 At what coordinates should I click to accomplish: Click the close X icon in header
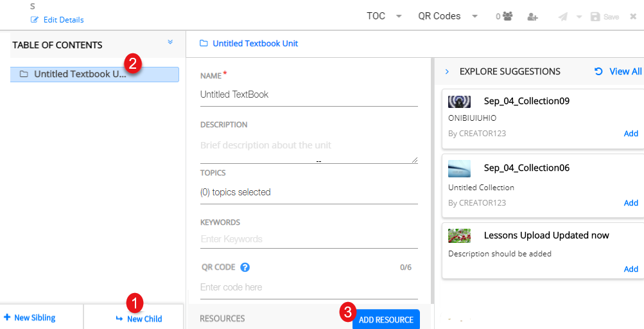click(x=633, y=17)
